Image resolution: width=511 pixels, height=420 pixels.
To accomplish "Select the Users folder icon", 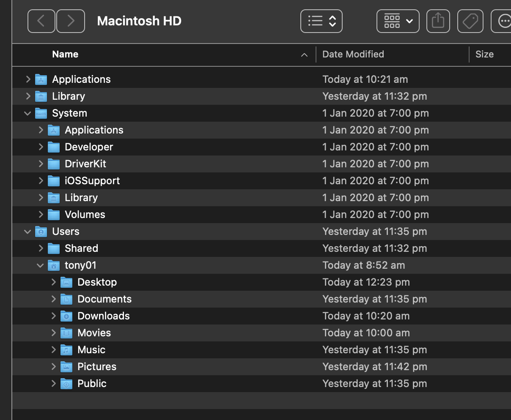I will coord(41,232).
